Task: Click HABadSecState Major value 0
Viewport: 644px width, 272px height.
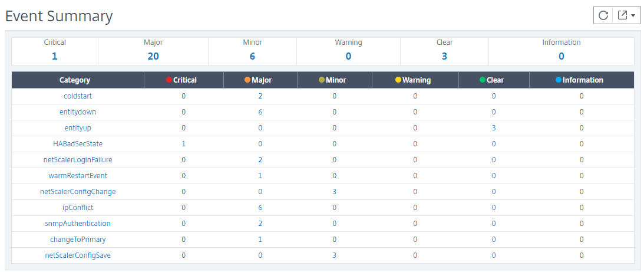Action: [x=260, y=143]
